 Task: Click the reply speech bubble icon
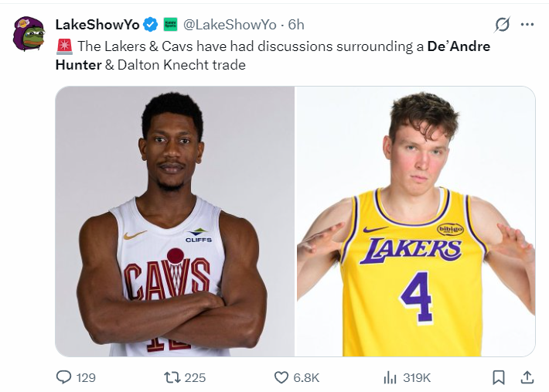[64, 377]
